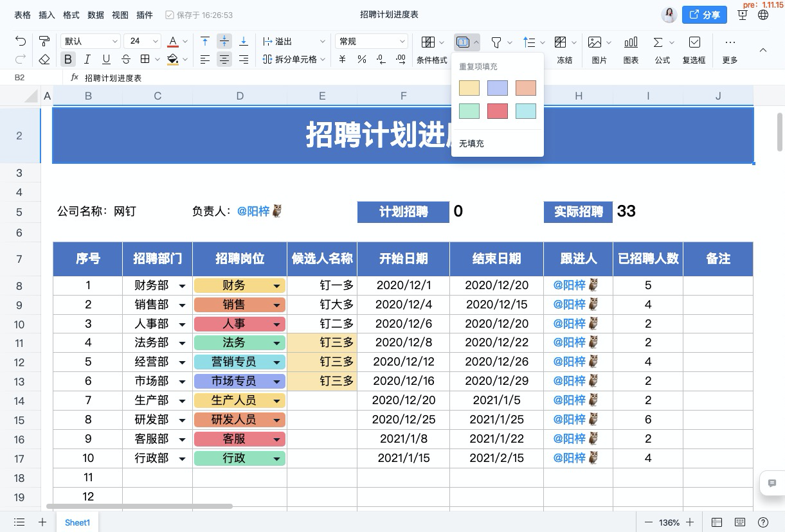Click the blue 分享 share button

704,14
